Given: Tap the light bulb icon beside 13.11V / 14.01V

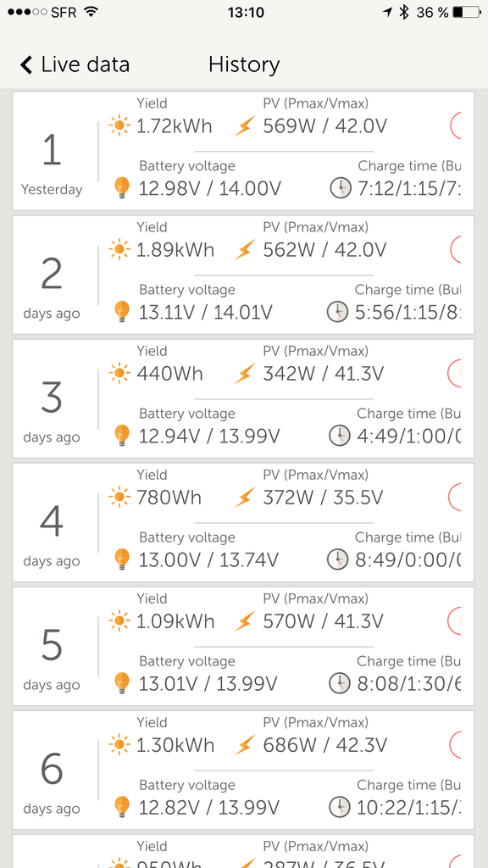Looking at the screenshot, I should click(x=121, y=312).
